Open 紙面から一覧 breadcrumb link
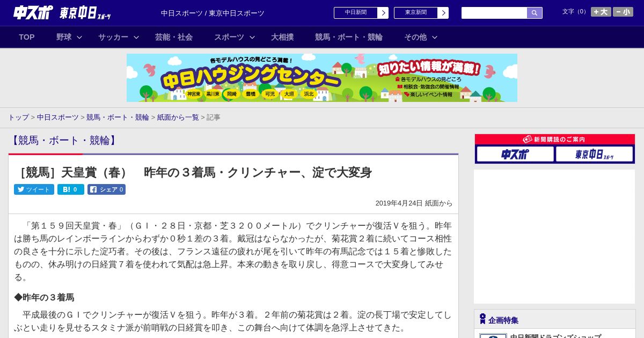Screen dimensions: 644x338 click(x=178, y=117)
